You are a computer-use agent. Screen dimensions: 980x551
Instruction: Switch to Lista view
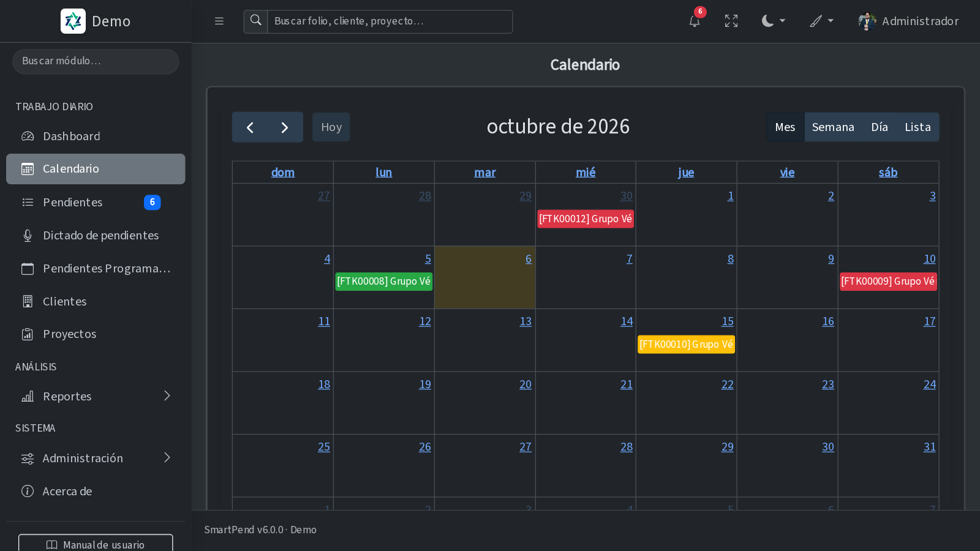tap(918, 127)
